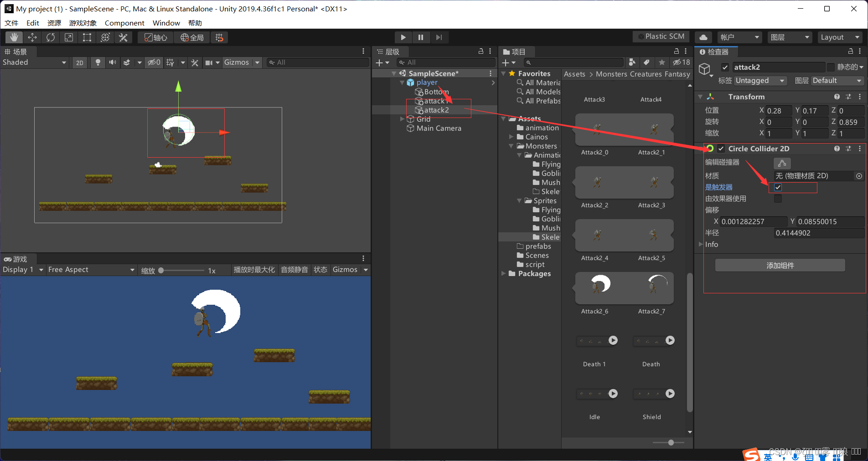Open the Layer dropdown showing Default
The width and height of the screenshot is (868, 461).
(837, 81)
